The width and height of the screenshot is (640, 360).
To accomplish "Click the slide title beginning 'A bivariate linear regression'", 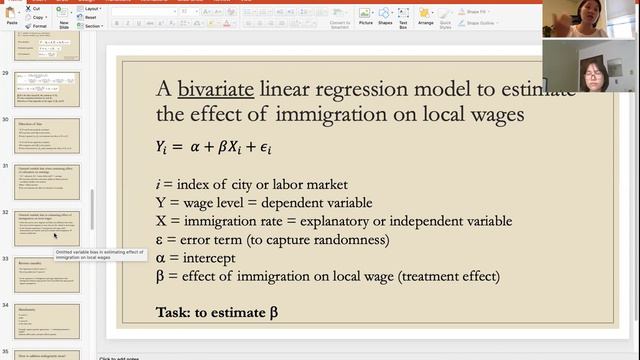I will (365, 101).
